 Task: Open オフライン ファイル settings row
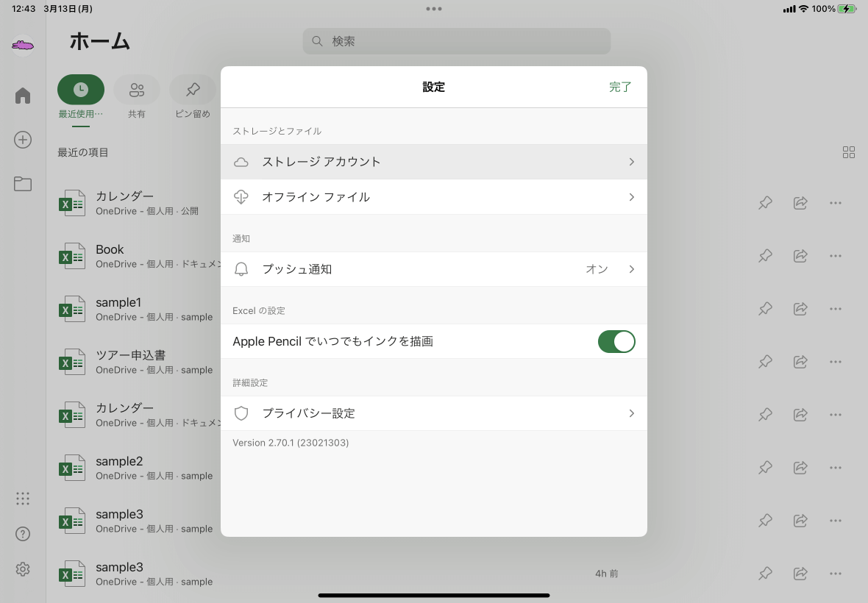tap(433, 197)
